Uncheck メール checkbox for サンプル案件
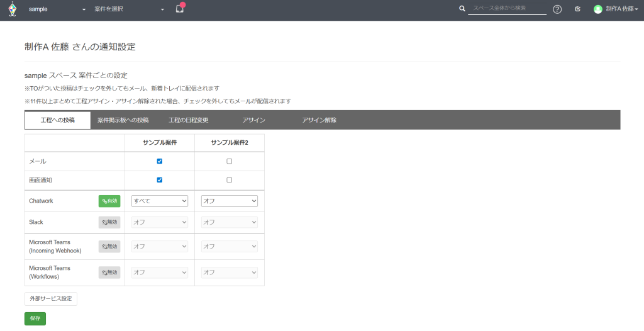644x331 pixels. click(160, 161)
